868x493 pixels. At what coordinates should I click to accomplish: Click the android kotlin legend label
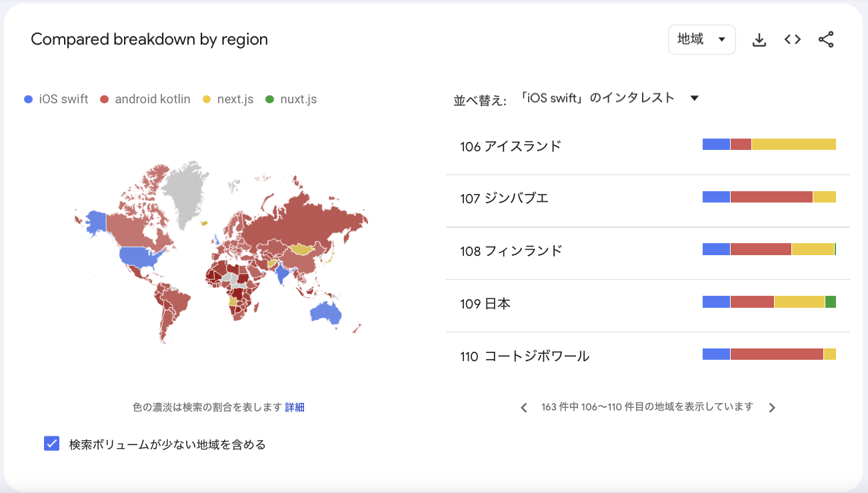click(153, 99)
